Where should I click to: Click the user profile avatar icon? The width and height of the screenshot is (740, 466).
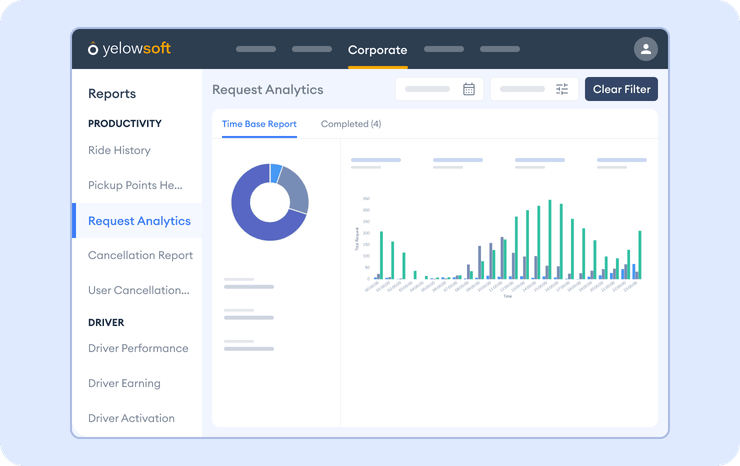(646, 49)
